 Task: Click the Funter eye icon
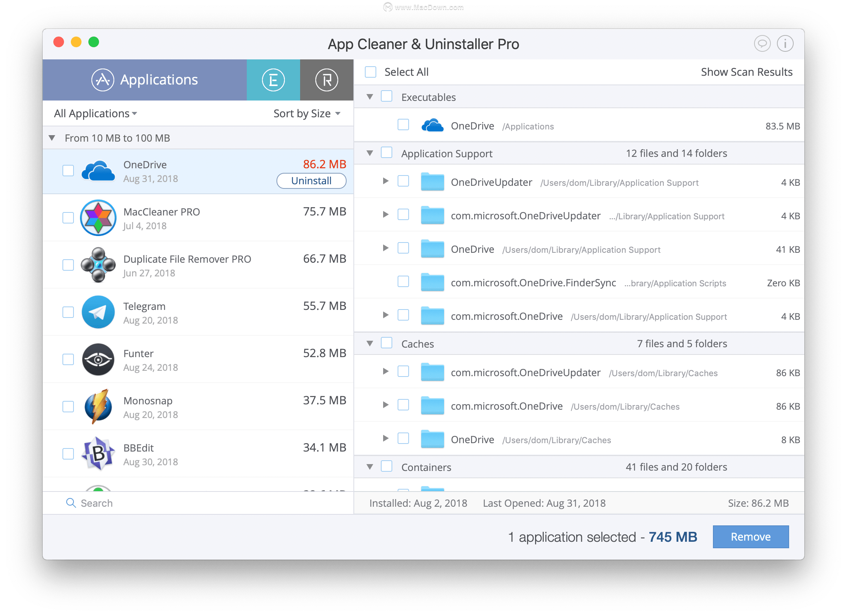98,359
